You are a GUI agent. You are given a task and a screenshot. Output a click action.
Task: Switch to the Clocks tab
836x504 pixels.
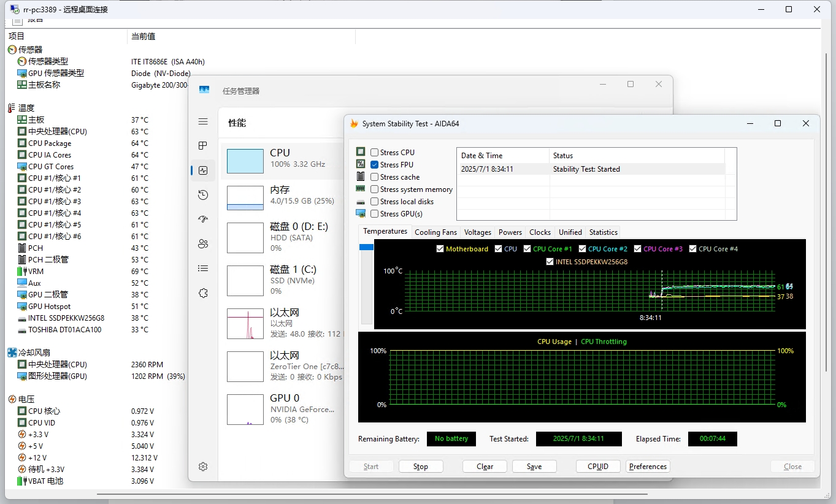(x=540, y=232)
